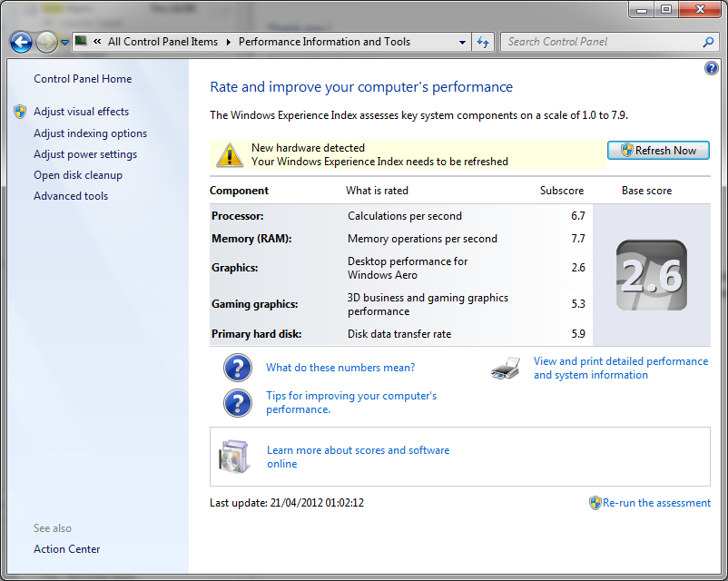
Task: Open Advanced tools
Action: [x=71, y=196]
